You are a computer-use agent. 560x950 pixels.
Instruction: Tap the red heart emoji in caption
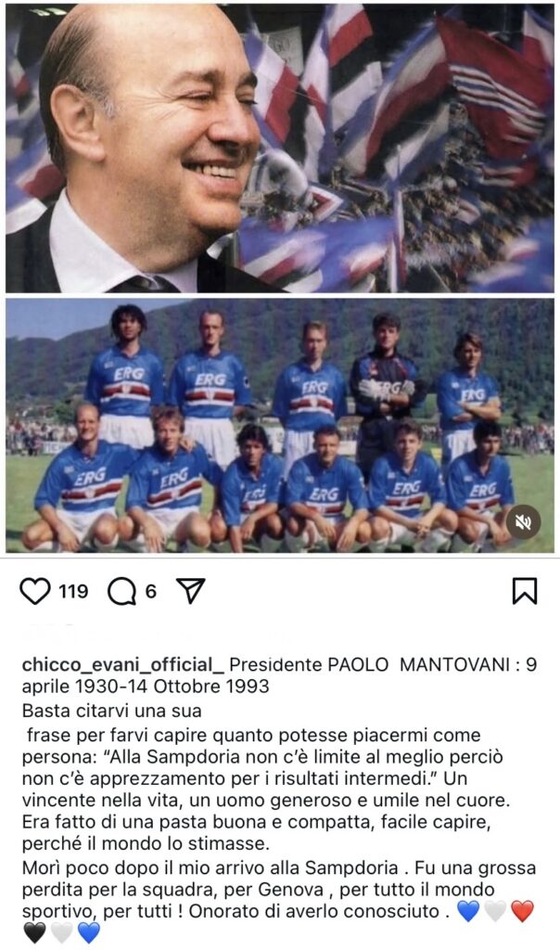[523, 911]
